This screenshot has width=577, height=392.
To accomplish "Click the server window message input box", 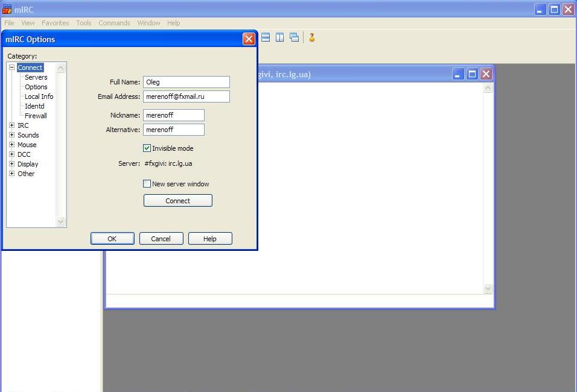I will pyautogui.click(x=299, y=301).
